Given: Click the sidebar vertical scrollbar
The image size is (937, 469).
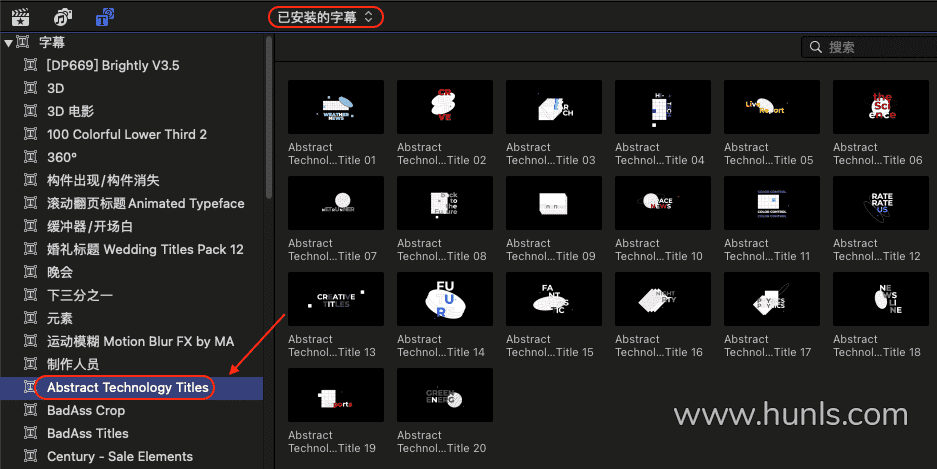Looking at the screenshot, I should 269,118.
